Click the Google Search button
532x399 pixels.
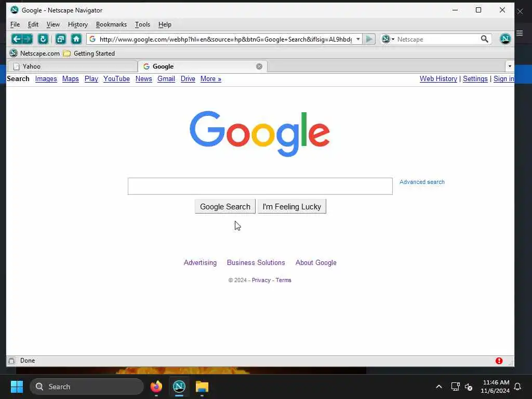[x=225, y=207]
